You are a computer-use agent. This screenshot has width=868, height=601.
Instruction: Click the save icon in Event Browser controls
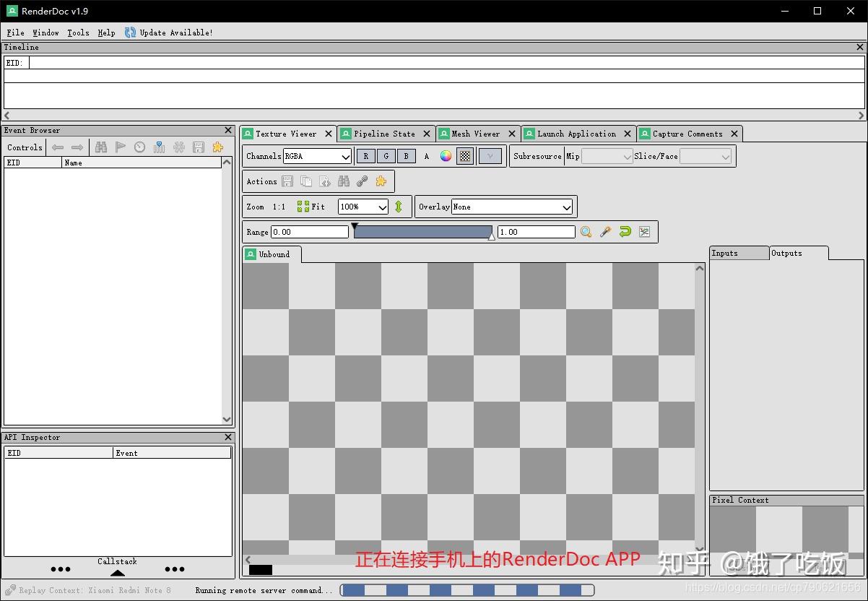(198, 147)
